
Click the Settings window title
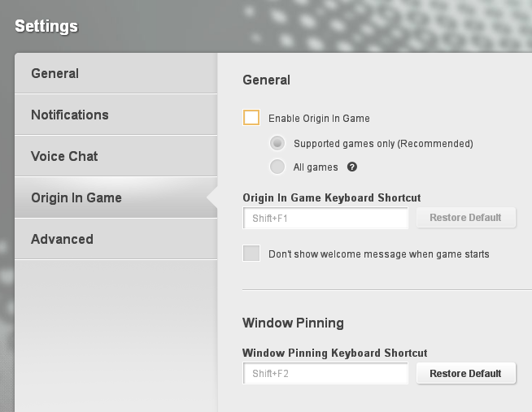coord(46,26)
